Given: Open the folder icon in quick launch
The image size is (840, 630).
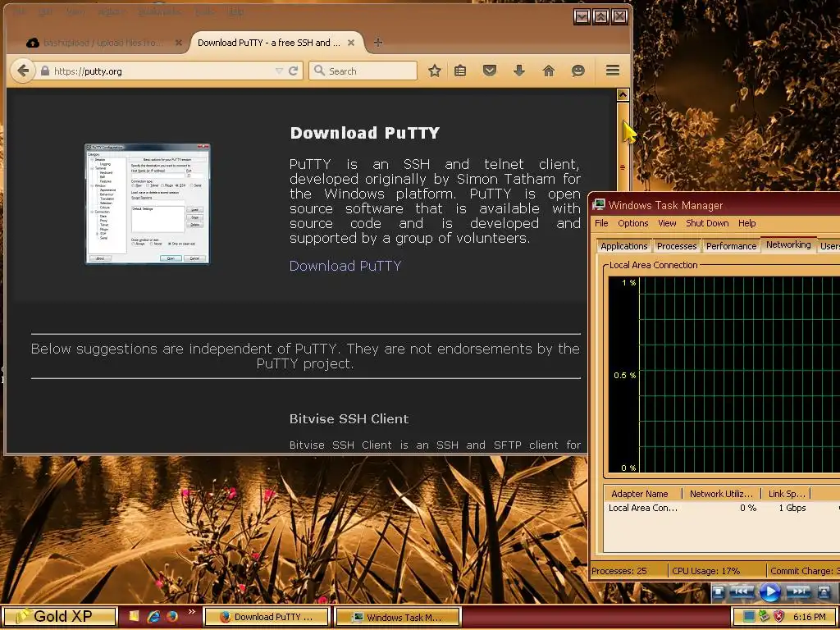Looking at the screenshot, I should tap(134, 617).
